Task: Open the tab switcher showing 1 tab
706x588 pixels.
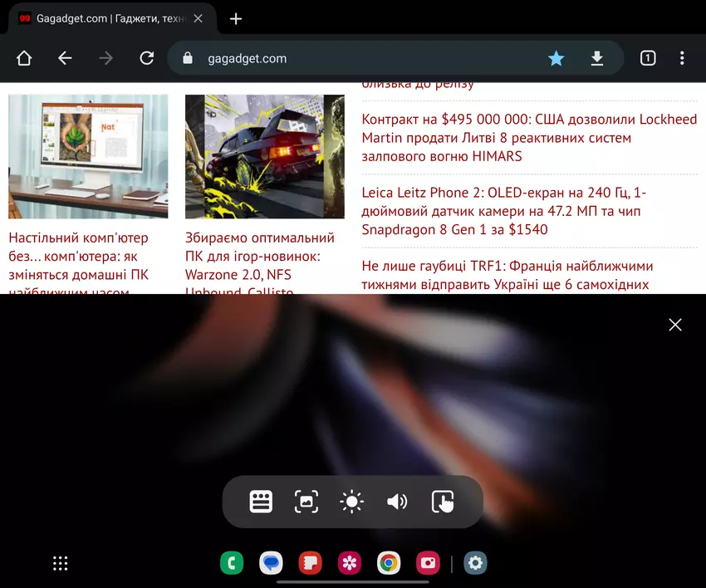Action: point(648,58)
